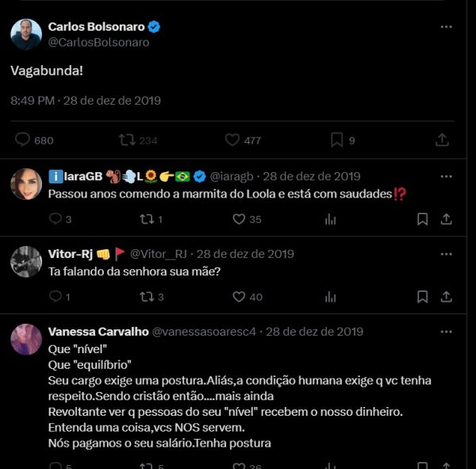Open more options for IaraGB reply

[447, 176]
